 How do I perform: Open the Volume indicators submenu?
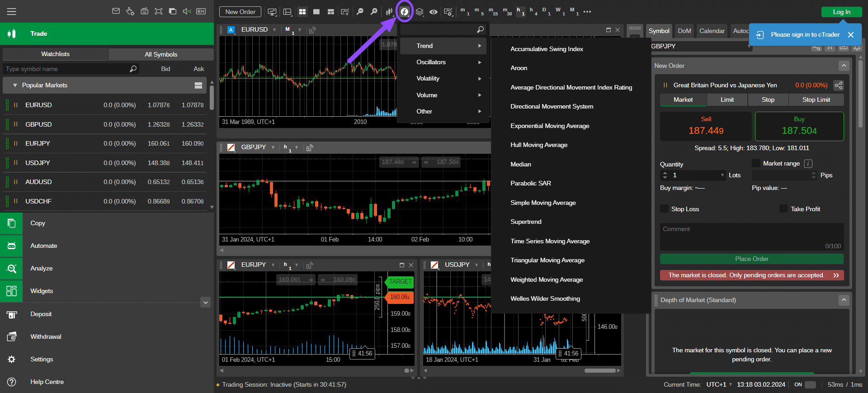(443, 95)
